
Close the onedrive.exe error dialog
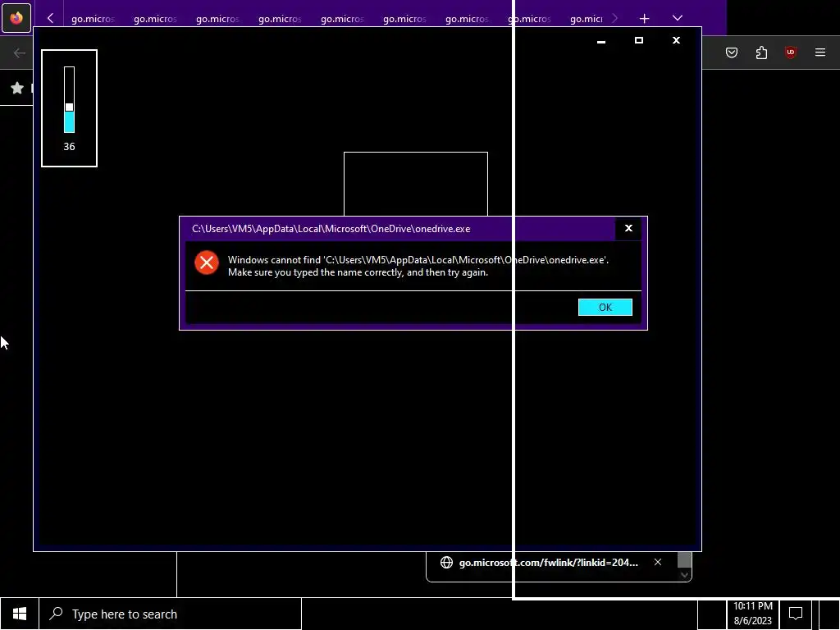point(628,228)
